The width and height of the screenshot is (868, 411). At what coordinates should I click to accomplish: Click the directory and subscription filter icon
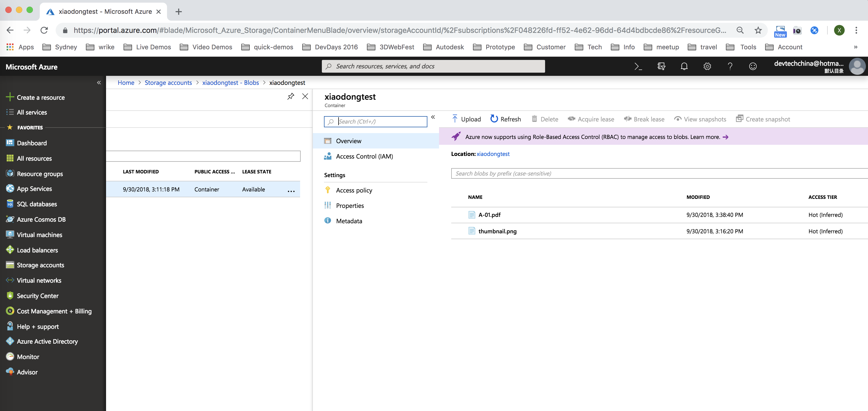click(x=661, y=66)
